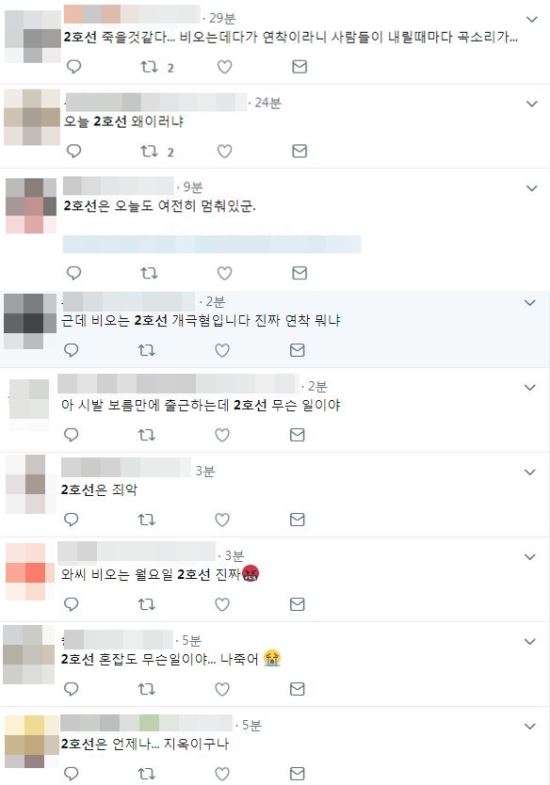Retweet the '오늘 2호선 왜이러냐' tweet
Screen dimensions: 550x785
click(x=149, y=151)
